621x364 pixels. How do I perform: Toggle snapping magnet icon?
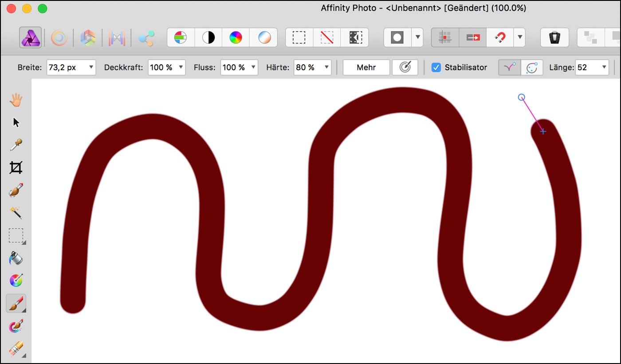point(500,38)
